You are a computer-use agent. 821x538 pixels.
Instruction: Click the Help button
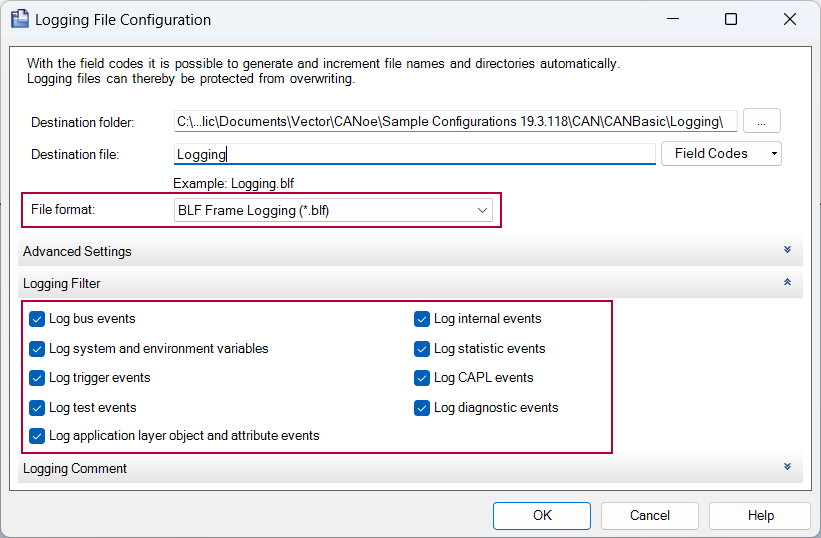tap(759, 516)
